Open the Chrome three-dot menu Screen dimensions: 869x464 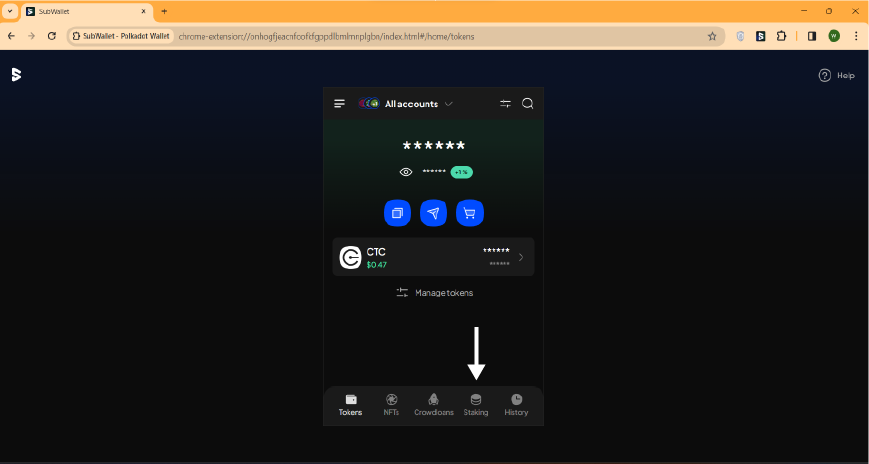pos(856,36)
